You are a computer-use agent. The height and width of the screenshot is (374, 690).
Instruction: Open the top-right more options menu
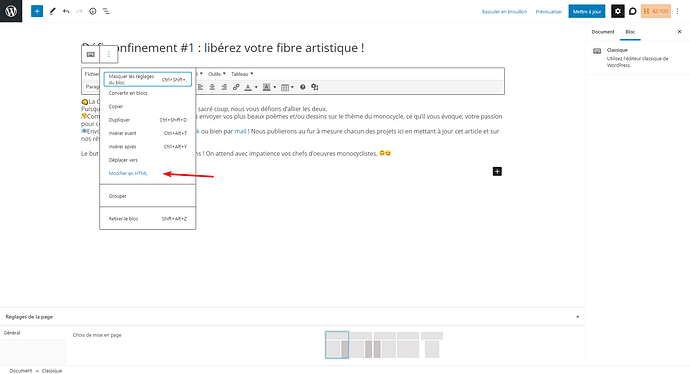[x=678, y=11]
